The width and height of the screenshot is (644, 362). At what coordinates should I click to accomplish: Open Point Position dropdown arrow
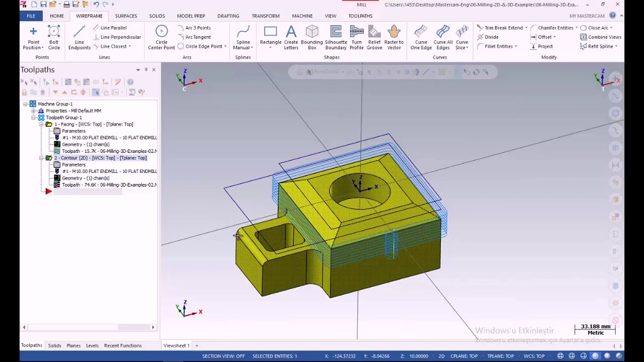[x=43, y=48]
